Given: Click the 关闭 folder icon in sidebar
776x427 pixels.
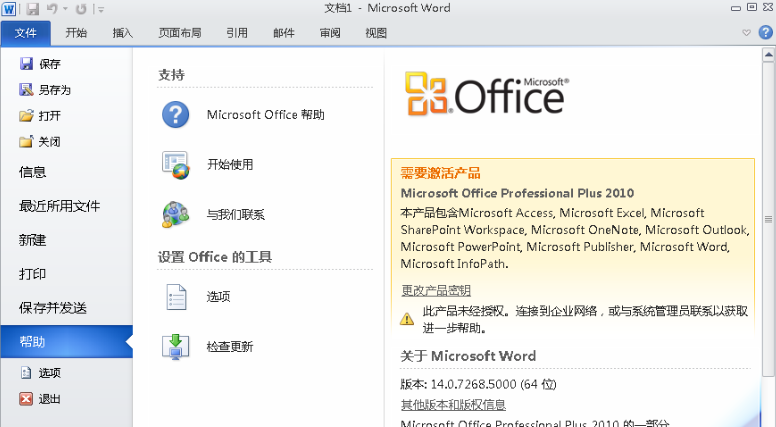Looking at the screenshot, I should click(26, 142).
